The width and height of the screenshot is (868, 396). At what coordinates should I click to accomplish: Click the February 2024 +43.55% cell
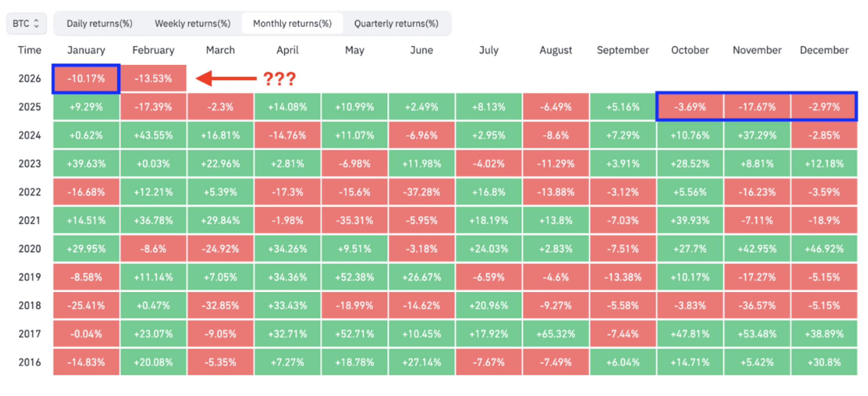click(153, 135)
